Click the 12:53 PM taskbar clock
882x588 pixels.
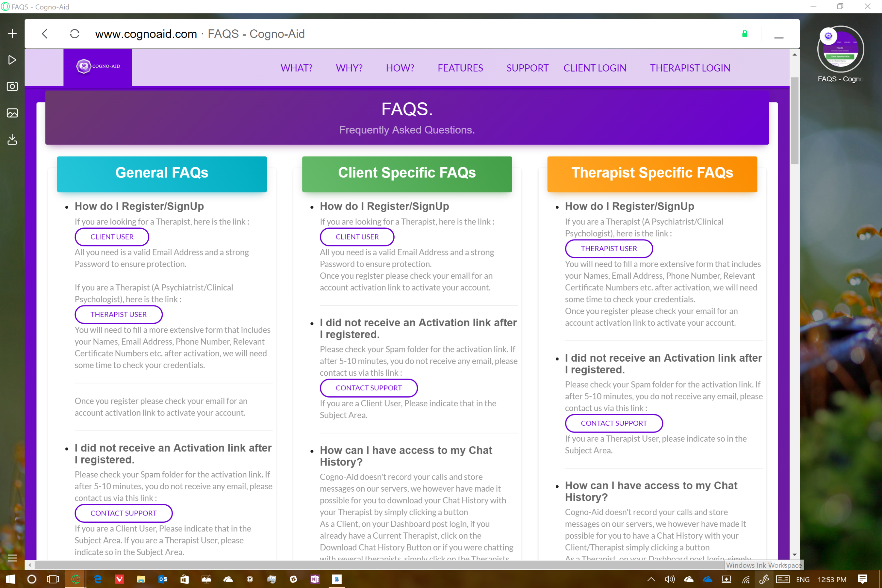pos(832,580)
